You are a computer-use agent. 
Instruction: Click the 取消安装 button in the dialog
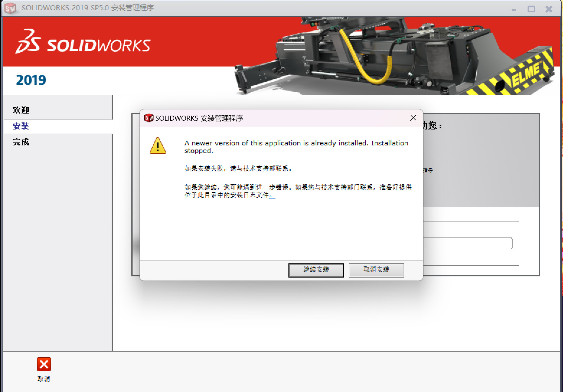[376, 270]
